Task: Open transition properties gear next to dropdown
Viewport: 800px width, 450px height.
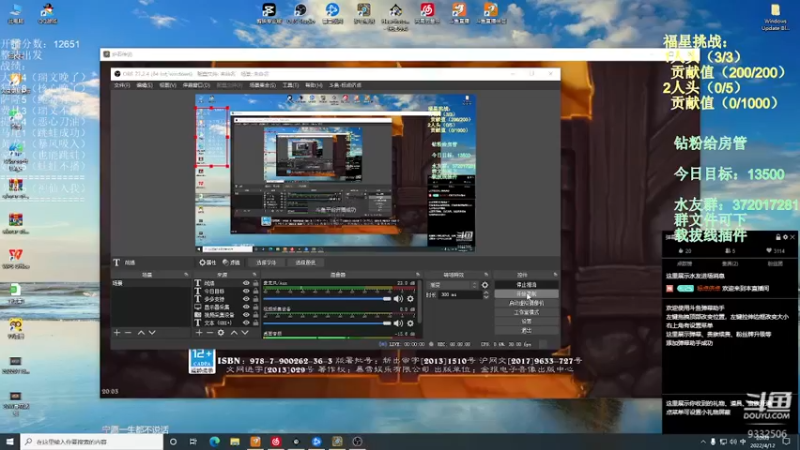Action: (485, 285)
